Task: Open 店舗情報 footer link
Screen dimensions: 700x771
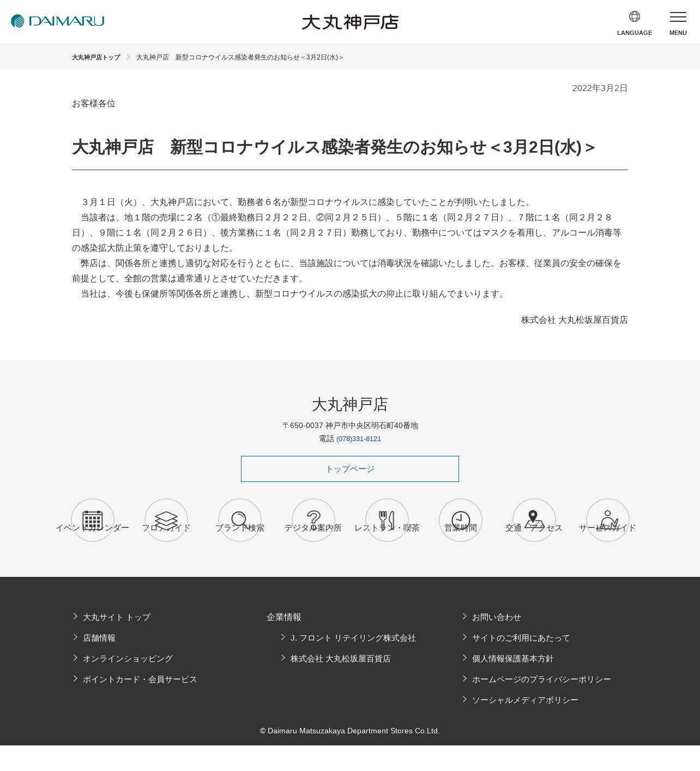Action: [x=99, y=638]
